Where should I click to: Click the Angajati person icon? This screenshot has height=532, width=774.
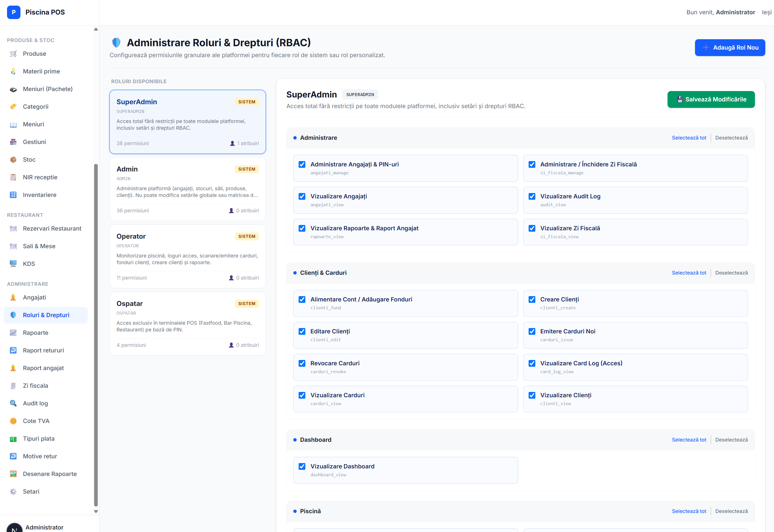(13, 298)
